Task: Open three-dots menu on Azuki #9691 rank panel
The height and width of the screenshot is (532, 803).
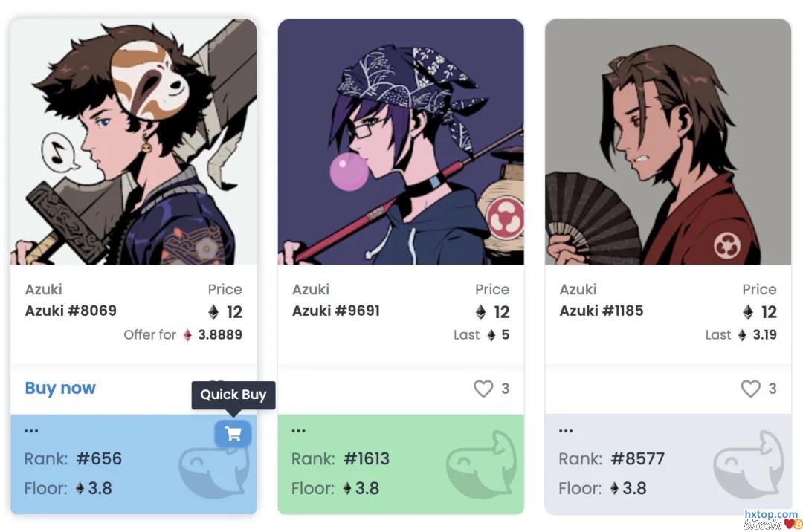Action: point(299,431)
